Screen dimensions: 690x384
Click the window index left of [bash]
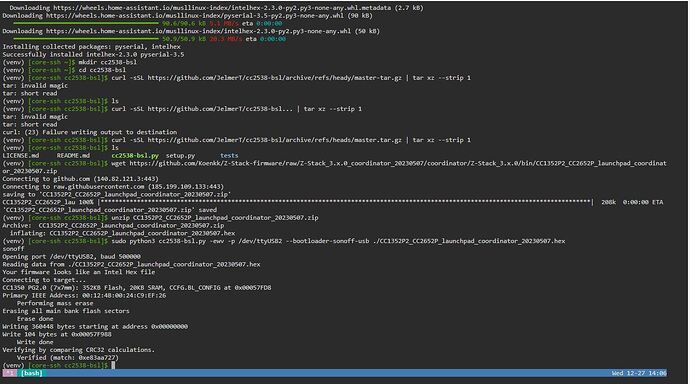(x=9, y=373)
